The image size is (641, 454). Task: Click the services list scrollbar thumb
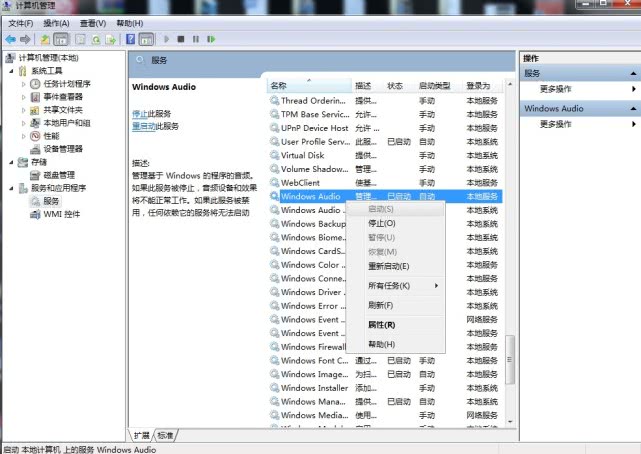pyautogui.click(x=510, y=360)
